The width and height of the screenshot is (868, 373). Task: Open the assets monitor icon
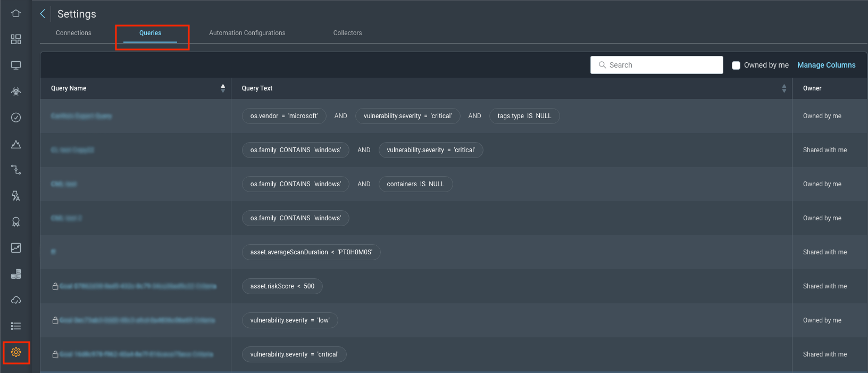[16, 65]
